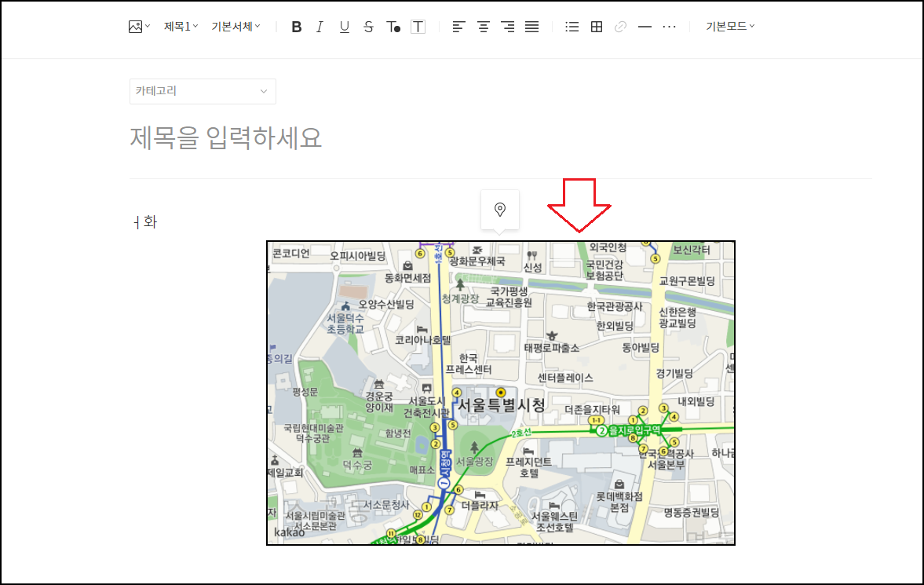
Task: Toggle strikethrough formatting
Action: (368, 27)
